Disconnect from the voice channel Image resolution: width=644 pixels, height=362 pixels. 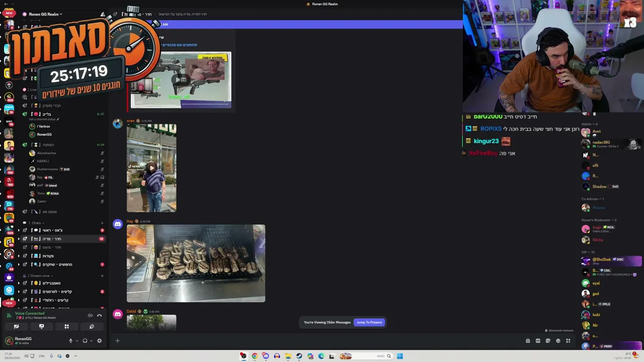coord(100,315)
